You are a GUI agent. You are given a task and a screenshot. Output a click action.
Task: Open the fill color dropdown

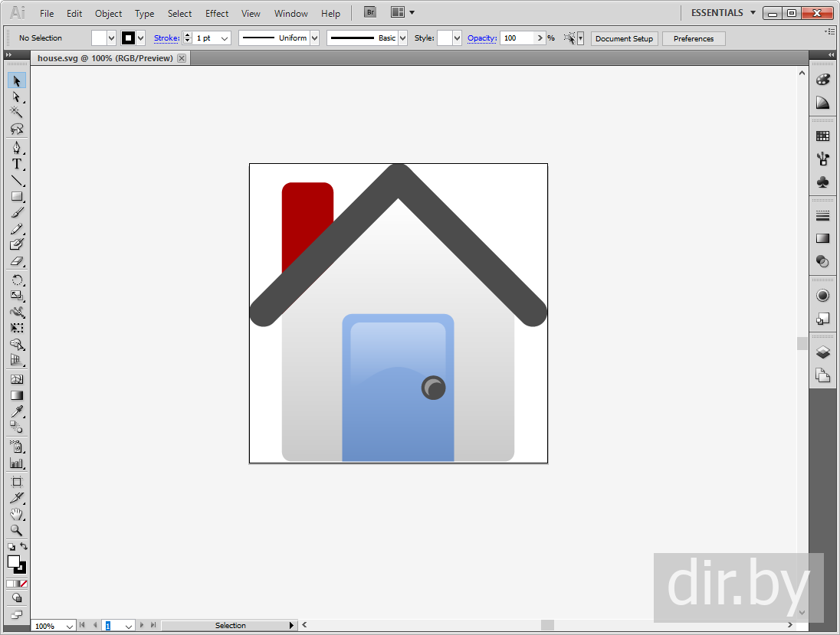[111, 38]
